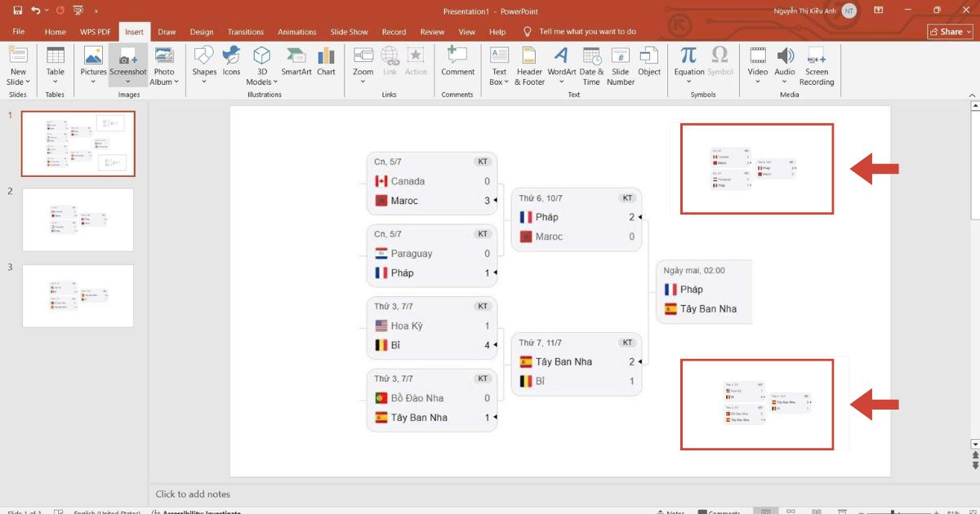Switch to the Review tab
Viewport: 980px width, 514px height.
click(x=432, y=32)
